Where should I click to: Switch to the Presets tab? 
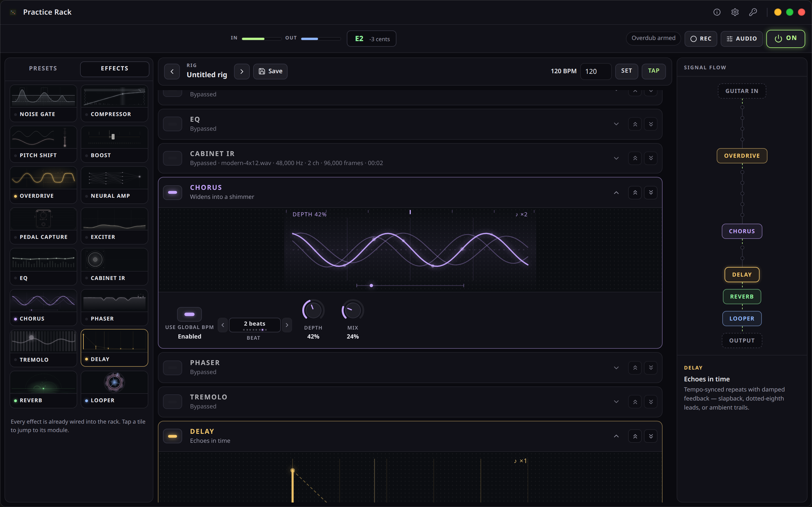tap(43, 68)
